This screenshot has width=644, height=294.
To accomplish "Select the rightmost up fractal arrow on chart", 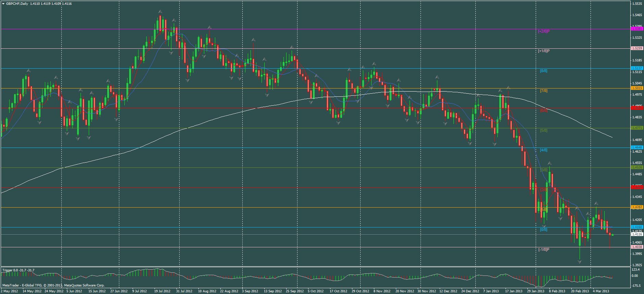I will 596,203.
